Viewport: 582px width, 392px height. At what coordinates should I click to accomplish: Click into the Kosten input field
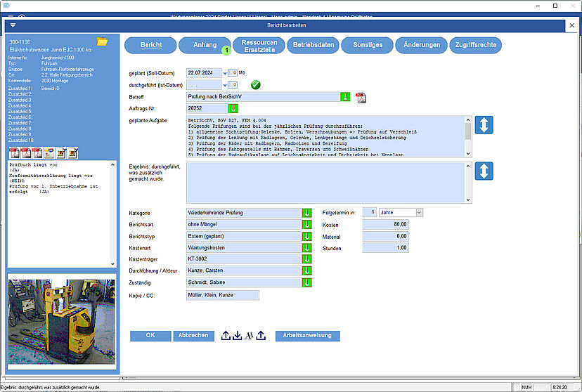(385, 224)
